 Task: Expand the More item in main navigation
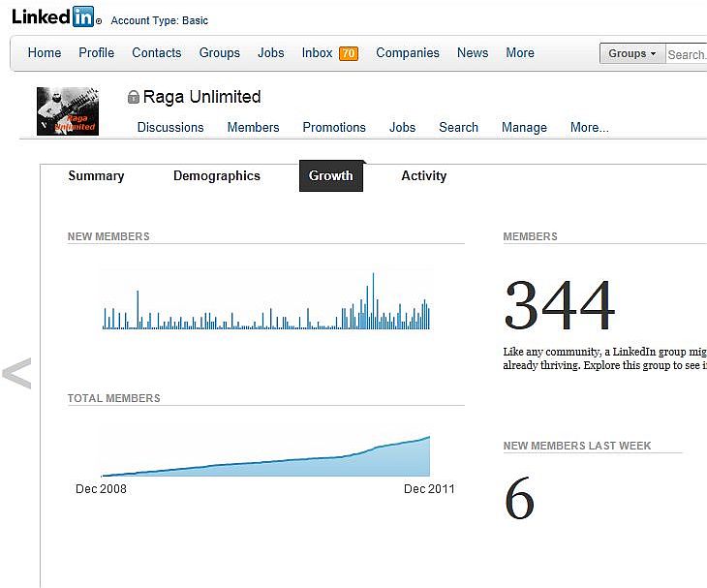pos(520,52)
